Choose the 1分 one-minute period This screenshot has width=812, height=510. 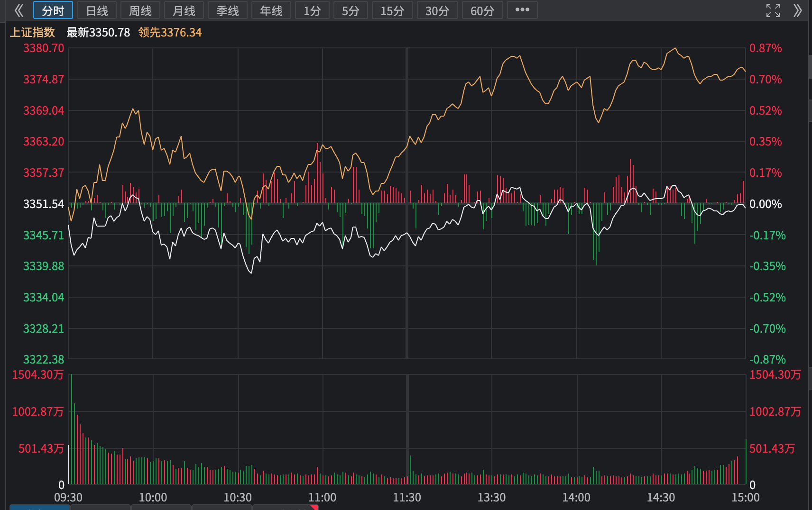click(312, 10)
